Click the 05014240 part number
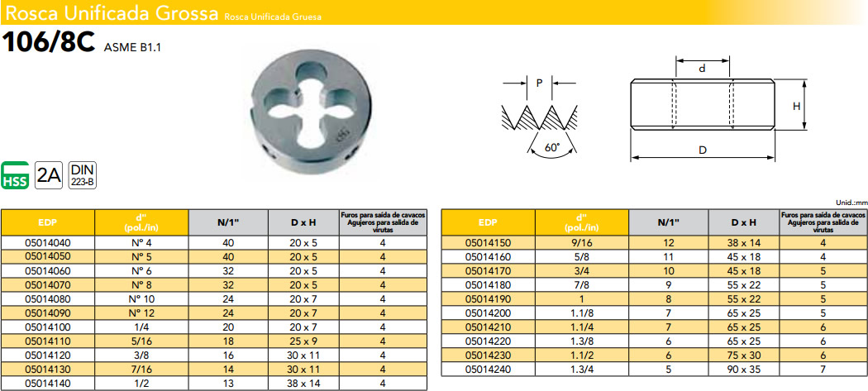The width and height of the screenshot is (868, 391). point(489,368)
